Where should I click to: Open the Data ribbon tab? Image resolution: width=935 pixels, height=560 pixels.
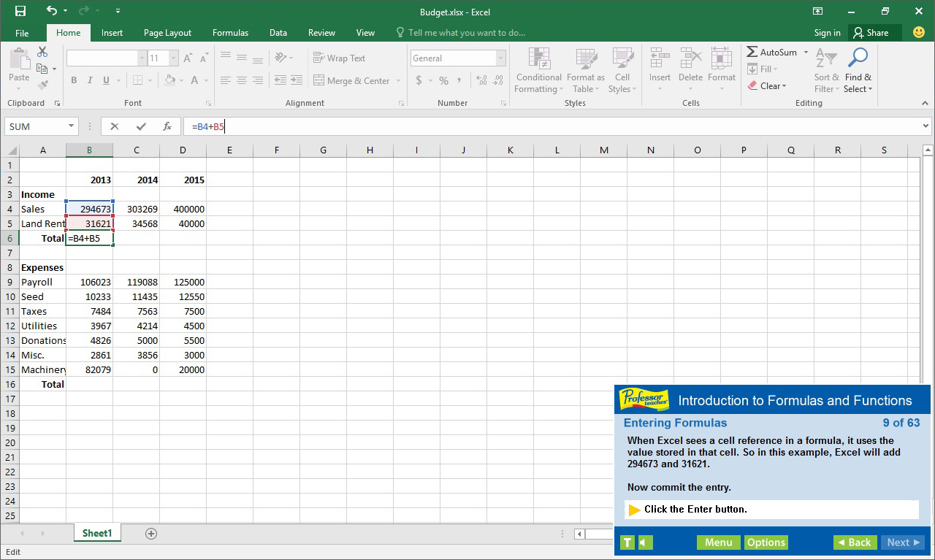pos(278,32)
